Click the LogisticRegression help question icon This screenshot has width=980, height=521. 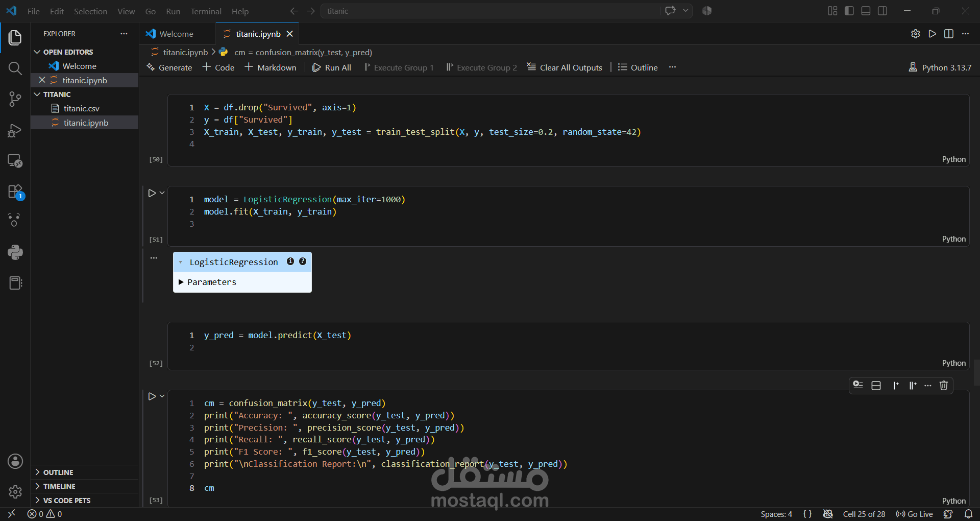(303, 262)
